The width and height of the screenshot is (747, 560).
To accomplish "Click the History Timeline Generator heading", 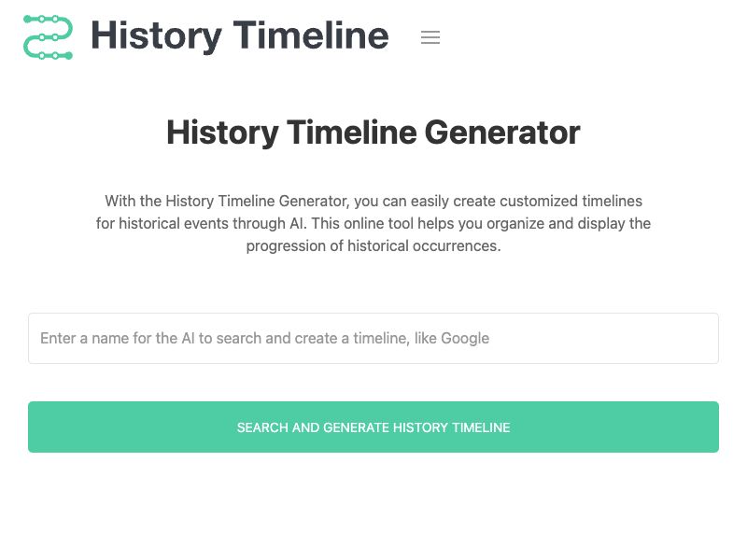I will [x=373, y=133].
